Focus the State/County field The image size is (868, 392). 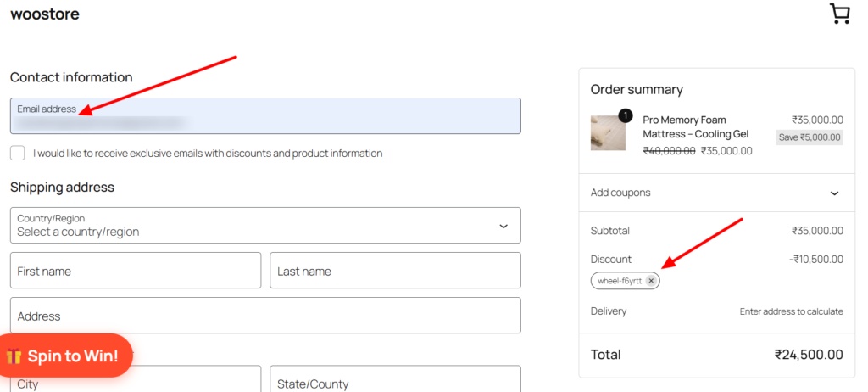395,380
